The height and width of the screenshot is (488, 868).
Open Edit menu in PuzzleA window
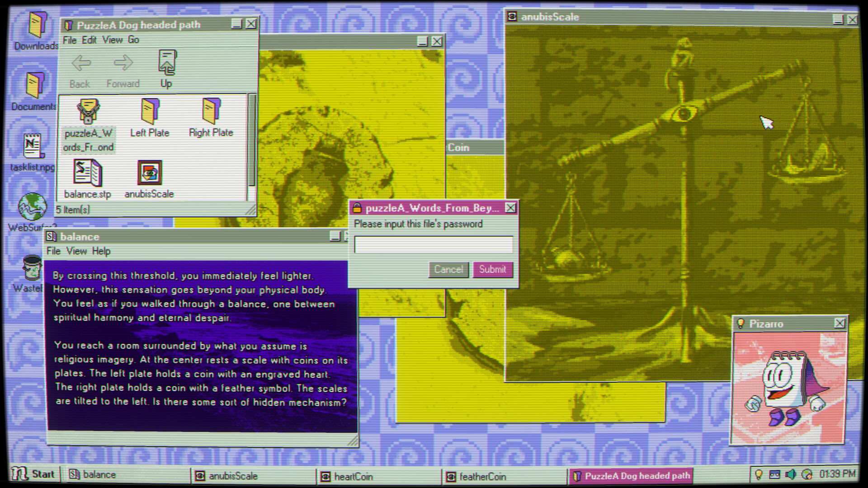[x=89, y=40]
